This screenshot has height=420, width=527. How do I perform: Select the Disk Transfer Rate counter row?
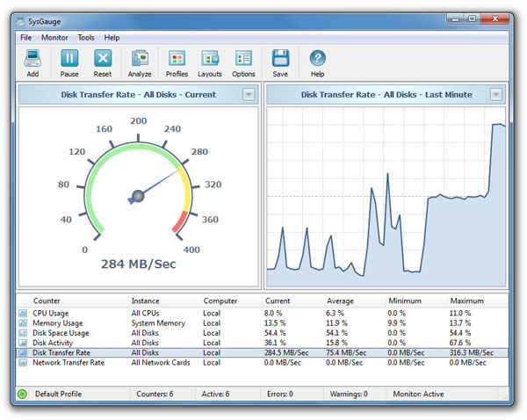262,352
